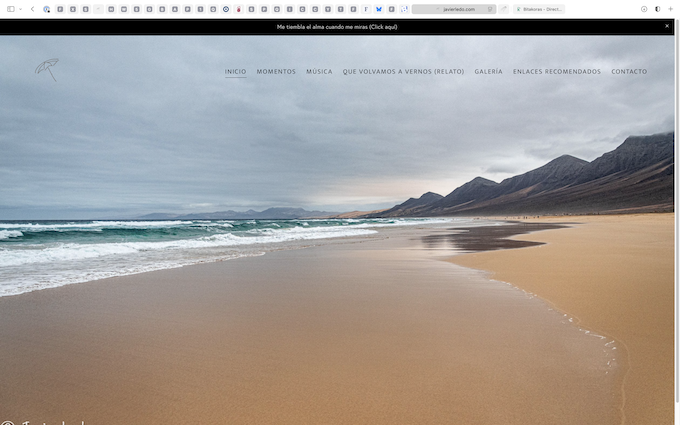Switch to the Bitakoras - Direct... tab
This screenshot has width=680, height=425.
[x=539, y=9]
